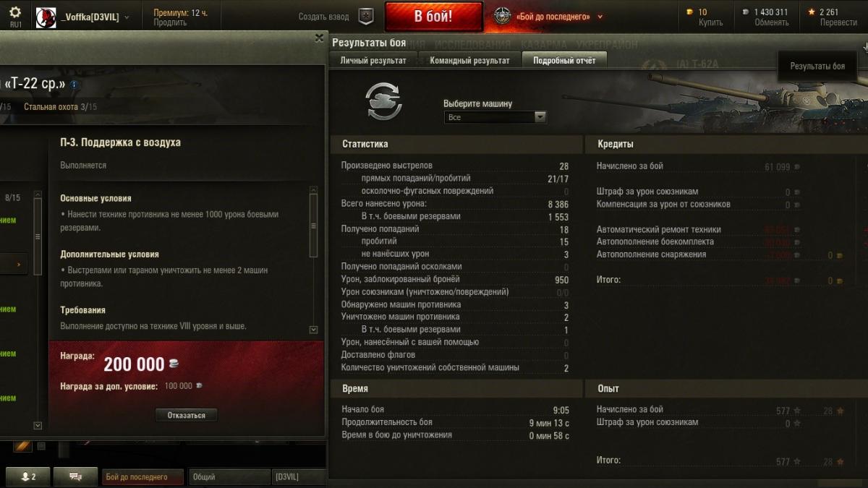
Task: Click the battle mode emblem icon
Action: (x=502, y=16)
